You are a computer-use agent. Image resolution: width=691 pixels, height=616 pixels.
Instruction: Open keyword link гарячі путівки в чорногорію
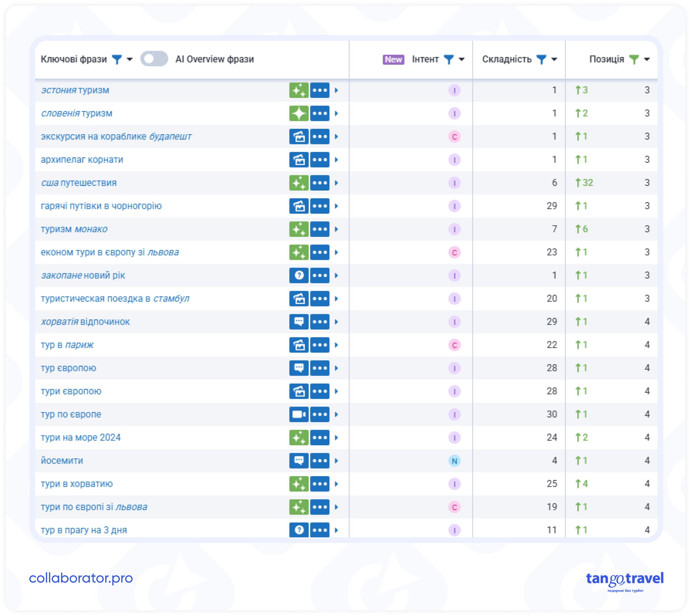click(101, 206)
